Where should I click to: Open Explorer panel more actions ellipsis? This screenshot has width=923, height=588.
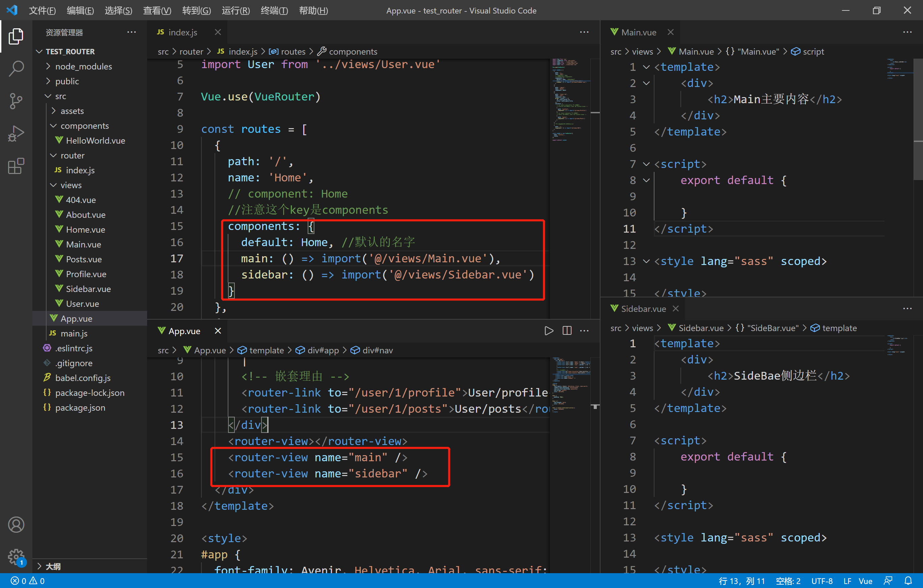pos(132,32)
